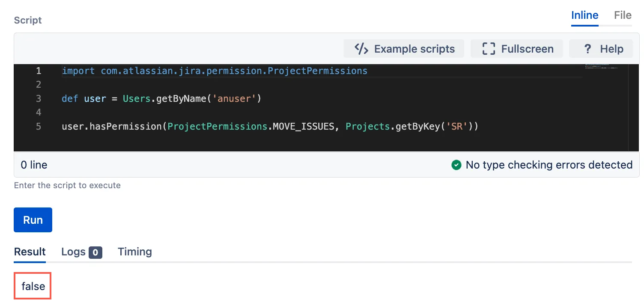Click line 5 hasPermission code
This screenshot has height=308, width=644.
pos(270,127)
